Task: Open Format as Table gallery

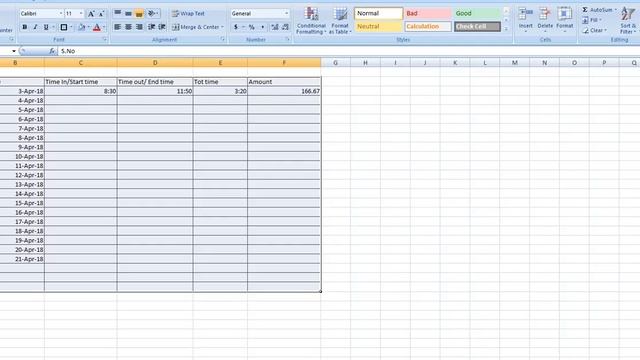Action: (340, 20)
